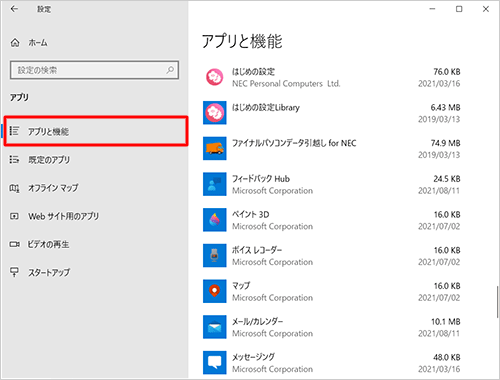Click the 76.0 KB size value

[447, 72]
